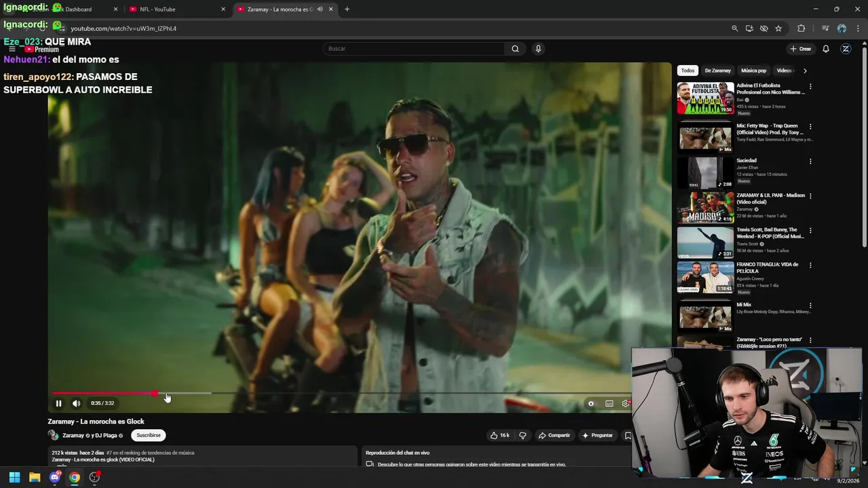Open Chrome three-dot menu
868x488 pixels.
pos(857,28)
